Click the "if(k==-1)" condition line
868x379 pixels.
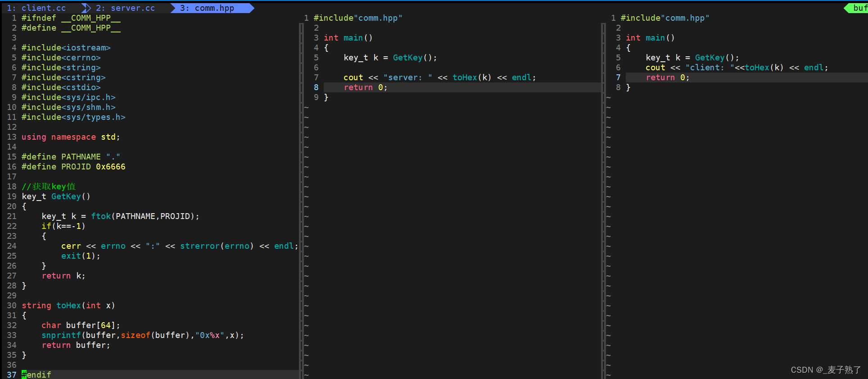63,226
